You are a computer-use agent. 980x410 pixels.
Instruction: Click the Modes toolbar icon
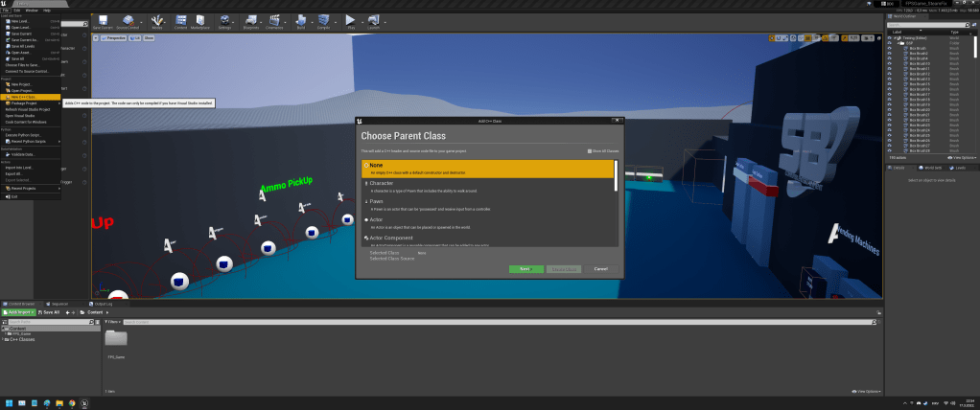click(156, 21)
